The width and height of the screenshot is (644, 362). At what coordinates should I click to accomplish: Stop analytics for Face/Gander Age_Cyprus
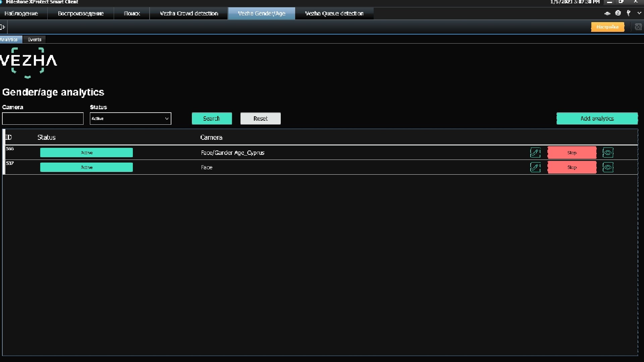coord(572,153)
